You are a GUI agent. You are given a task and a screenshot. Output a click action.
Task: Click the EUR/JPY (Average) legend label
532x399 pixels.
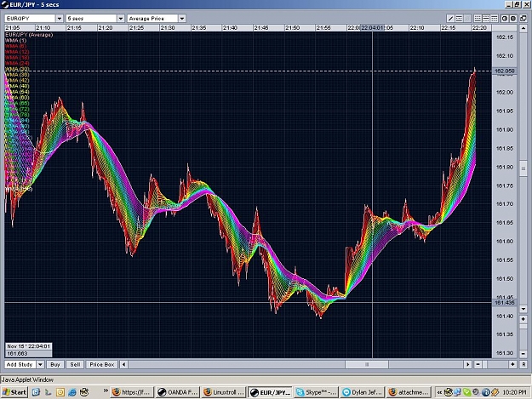[29, 35]
